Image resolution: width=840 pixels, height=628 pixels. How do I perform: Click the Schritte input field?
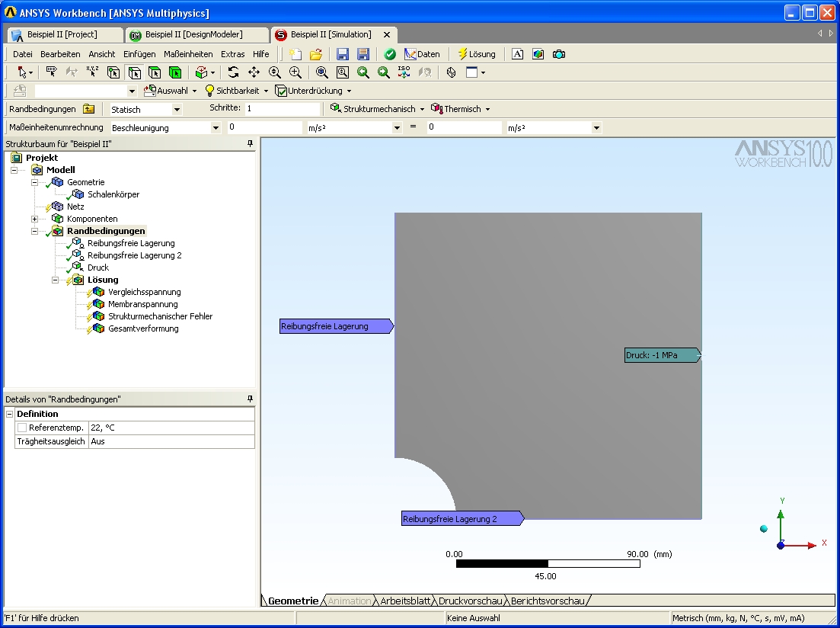[283, 109]
